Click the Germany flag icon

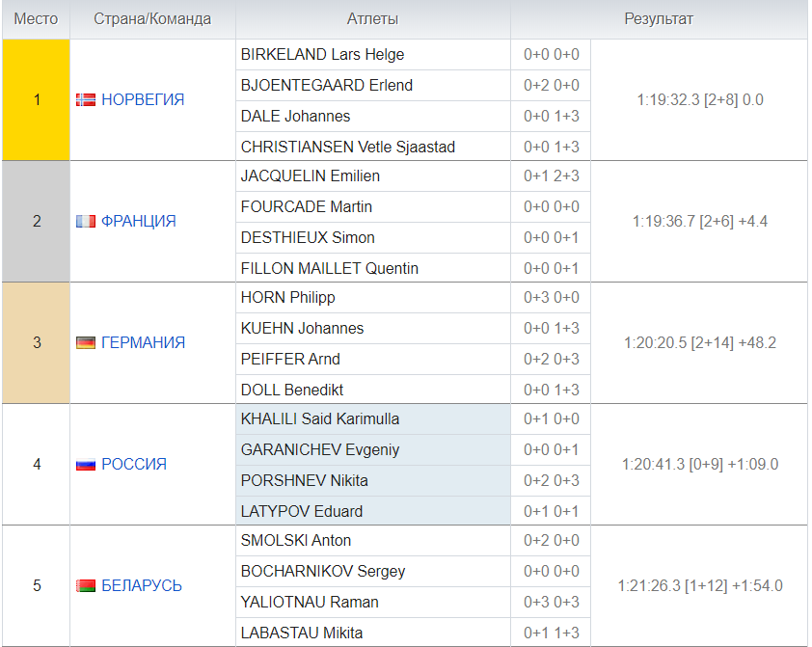pyautogui.click(x=86, y=342)
